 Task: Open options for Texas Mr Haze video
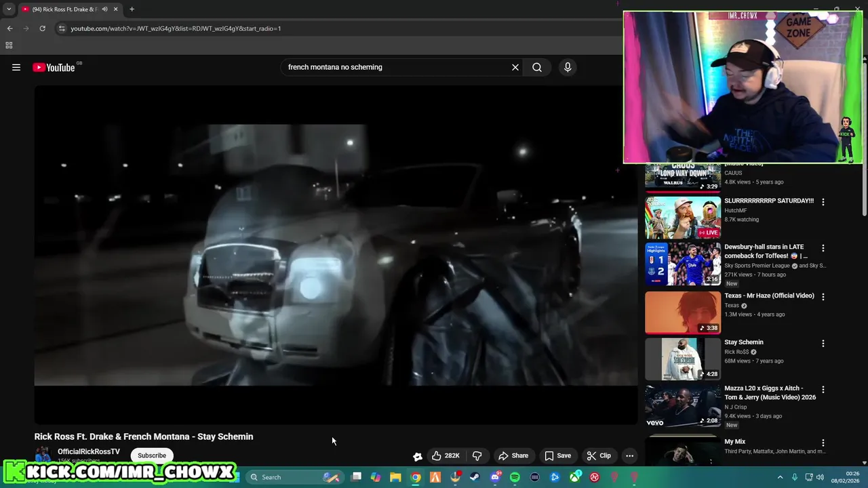point(823,297)
